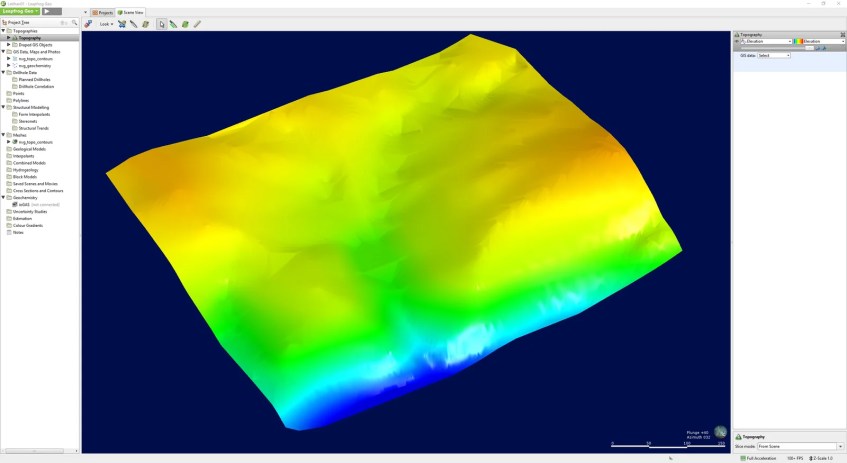The height and width of the screenshot is (463, 847).
Task: Click the scene capture screenshot icon
Action: pyautogui.click(x=122, y=24)
